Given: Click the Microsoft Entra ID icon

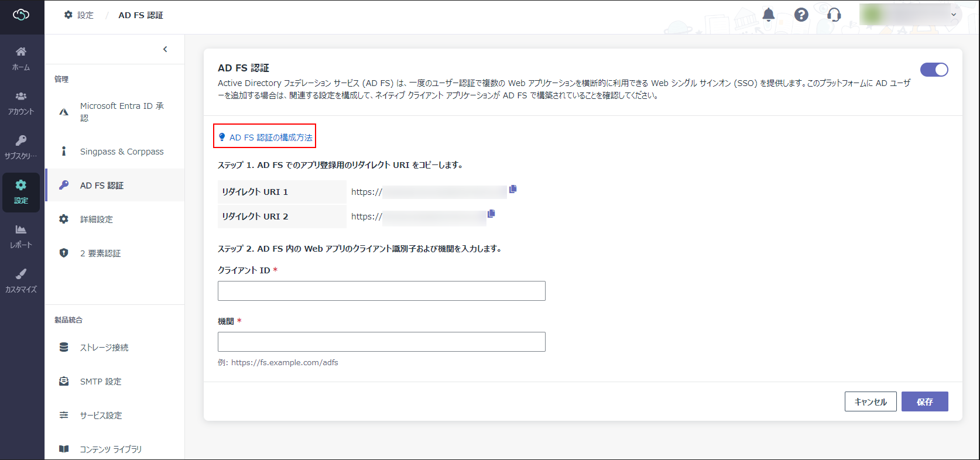Looking at the screenshot, I should click(64, 112).
